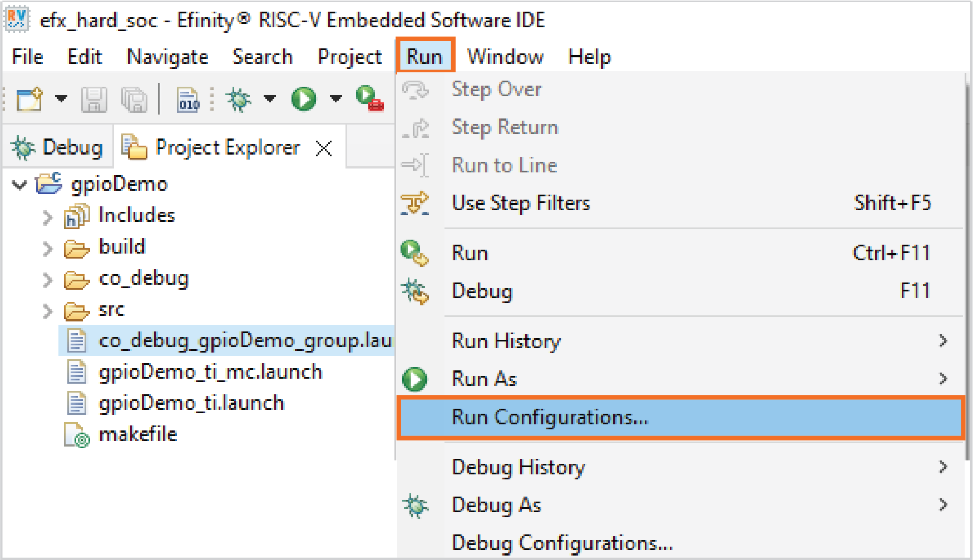Image resolution: width=973 pixels, height=560 pixels.
Task: Click the Save All toolbar icon
Action: 134,100
